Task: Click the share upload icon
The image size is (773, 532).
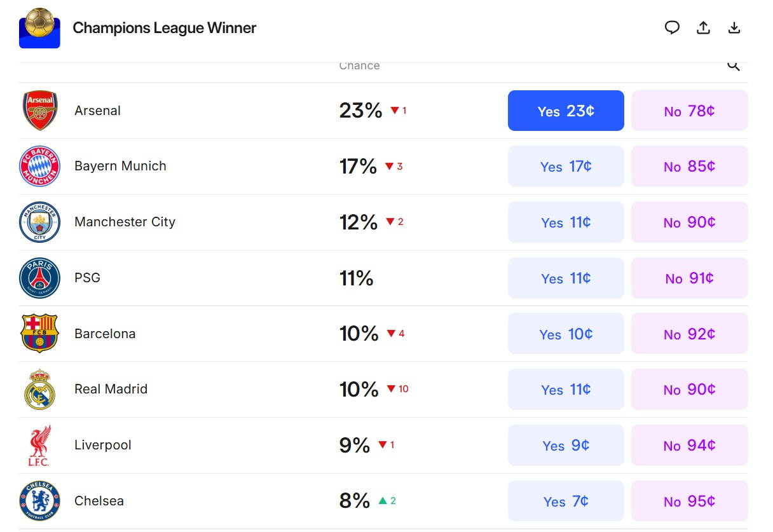Action: [x=703, y=27]
